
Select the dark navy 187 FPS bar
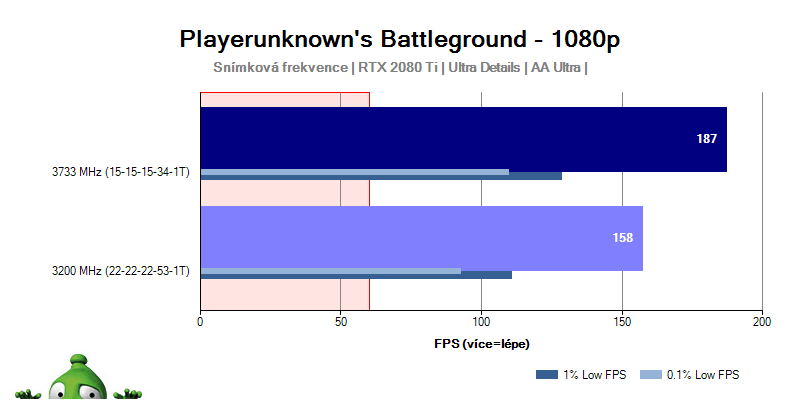[x=464, y=138]
